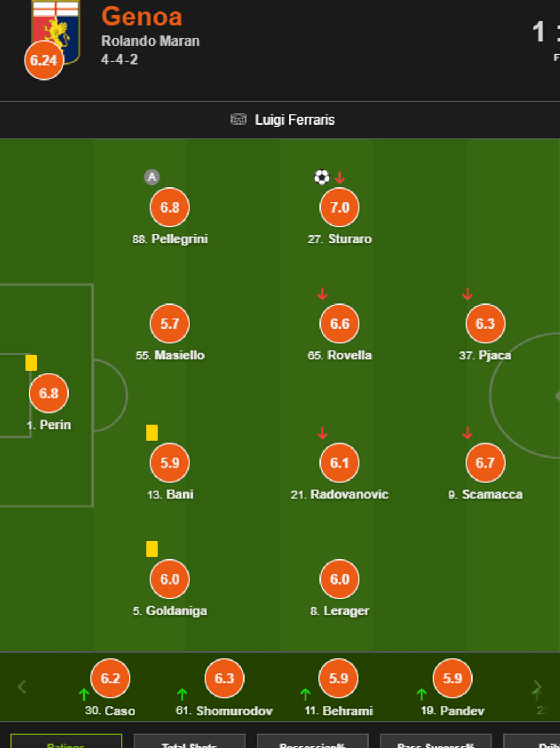Click the green sub-in arrow beside Caso
The image size is (560, 748).
[84, 694]
